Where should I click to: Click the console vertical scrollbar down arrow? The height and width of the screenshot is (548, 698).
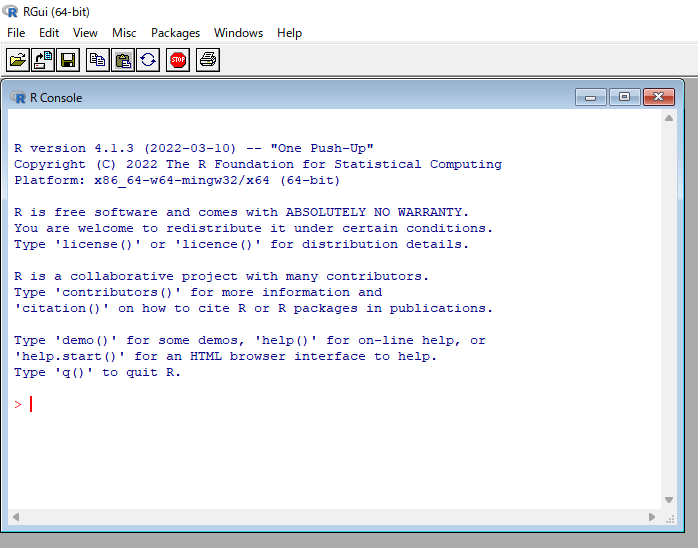pos(669,500)
